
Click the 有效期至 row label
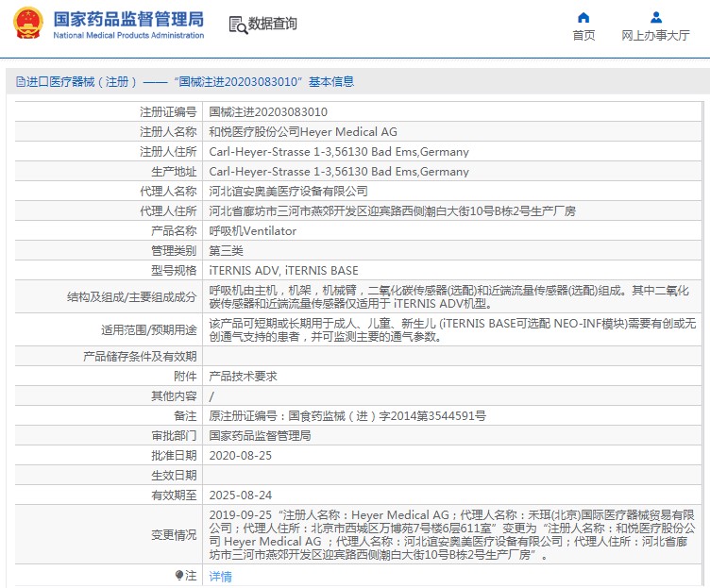174,496
